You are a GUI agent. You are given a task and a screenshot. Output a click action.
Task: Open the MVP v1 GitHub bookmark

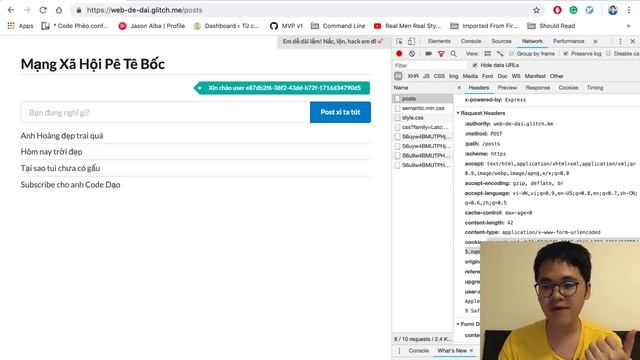[287, 26]
